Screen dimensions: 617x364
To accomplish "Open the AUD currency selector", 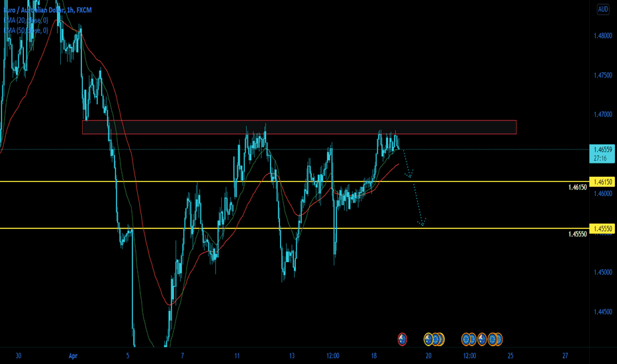I will 603,9.
